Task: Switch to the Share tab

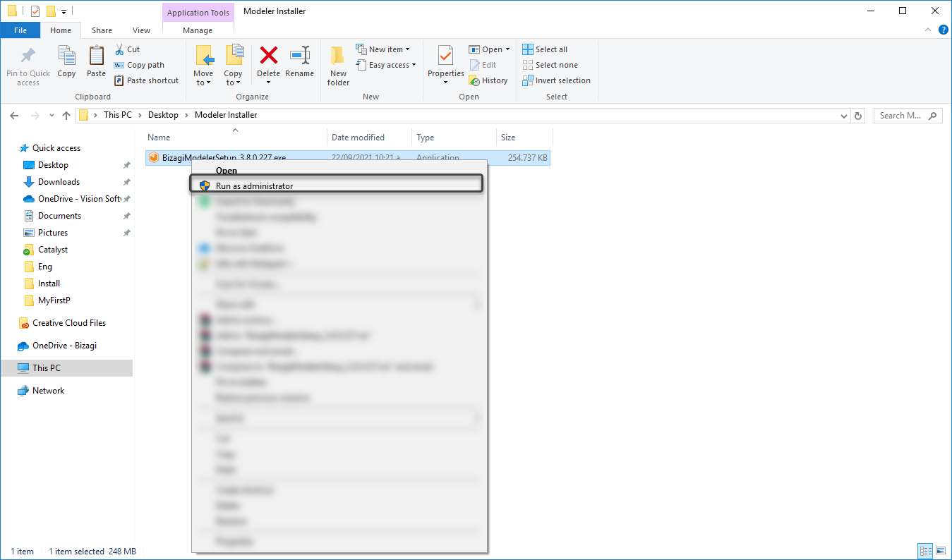Action: coord(102,30)
